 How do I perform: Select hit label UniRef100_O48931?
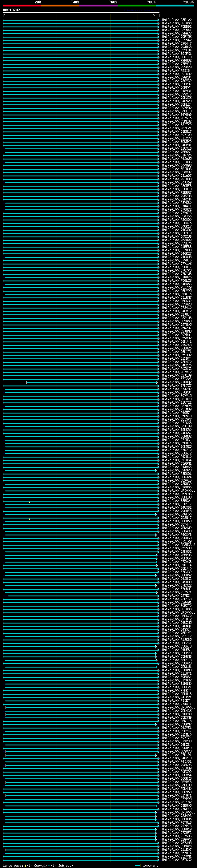point(176,91)
